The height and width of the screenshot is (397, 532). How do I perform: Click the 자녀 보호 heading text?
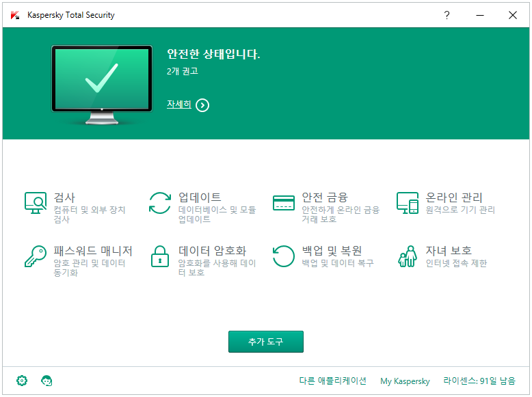click(x=449, y=251)
